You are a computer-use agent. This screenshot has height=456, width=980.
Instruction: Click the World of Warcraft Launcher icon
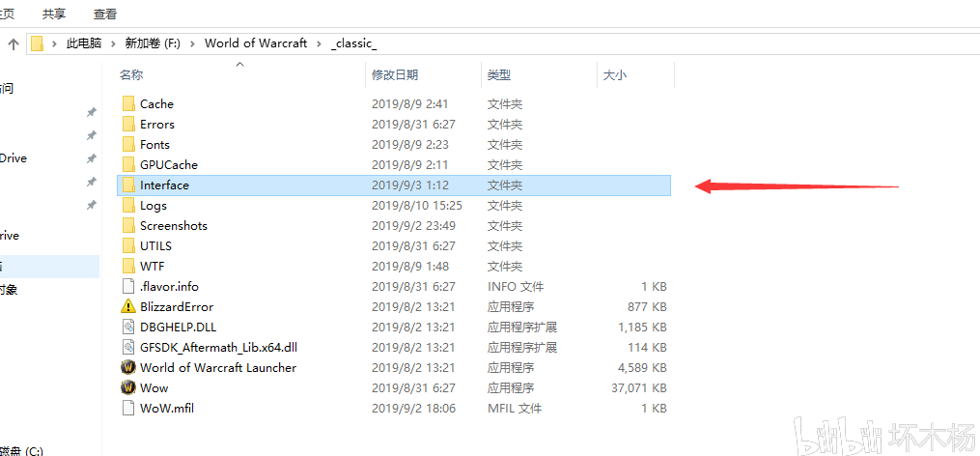click(128, 368)
